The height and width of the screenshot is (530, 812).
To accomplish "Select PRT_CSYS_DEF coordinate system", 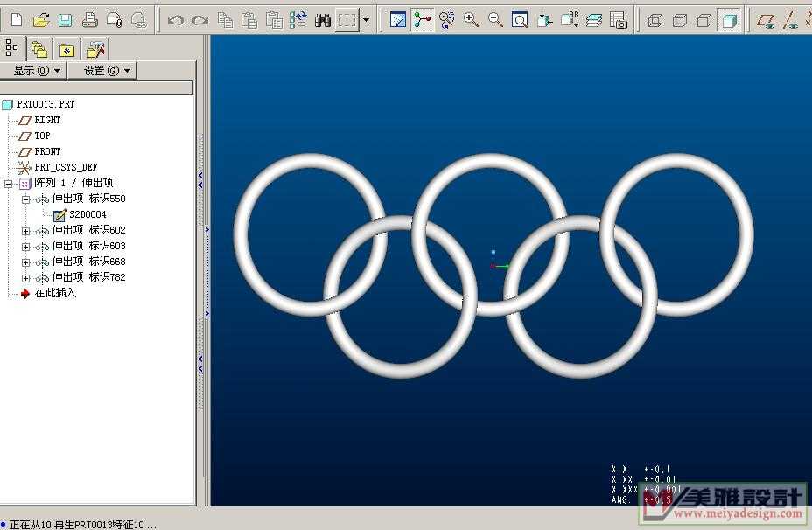I will click(x=66, y=167).
